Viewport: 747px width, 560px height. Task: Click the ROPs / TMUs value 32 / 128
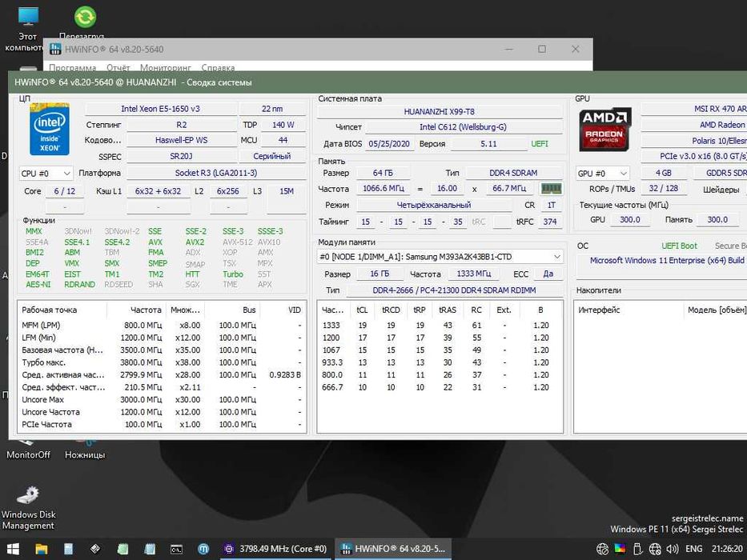tap(663, 189)
